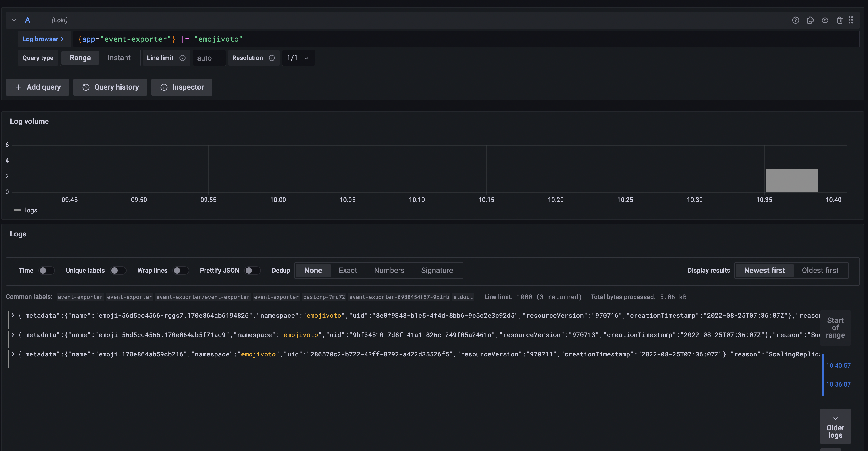868x451 pixels.
Task: Open Resolution 1/1 dropdown
Action: coord(298,58)
